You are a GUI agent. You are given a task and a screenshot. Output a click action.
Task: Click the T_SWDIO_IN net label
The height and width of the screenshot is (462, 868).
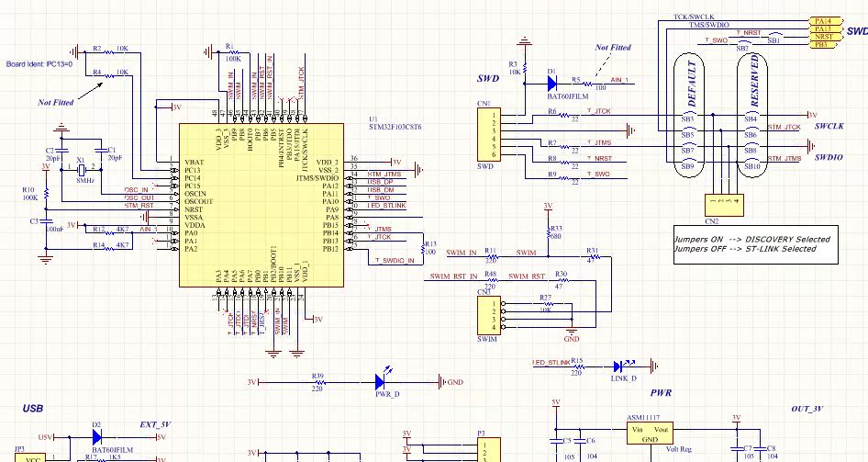tap(395, 260)
